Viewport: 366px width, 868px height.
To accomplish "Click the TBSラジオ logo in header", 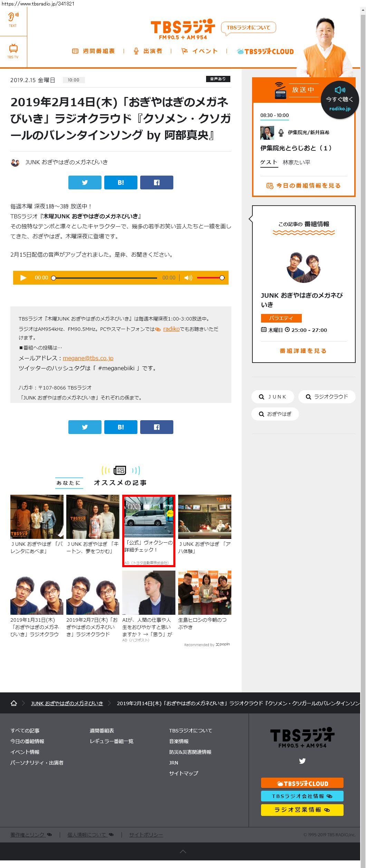I will click(183, 30).
